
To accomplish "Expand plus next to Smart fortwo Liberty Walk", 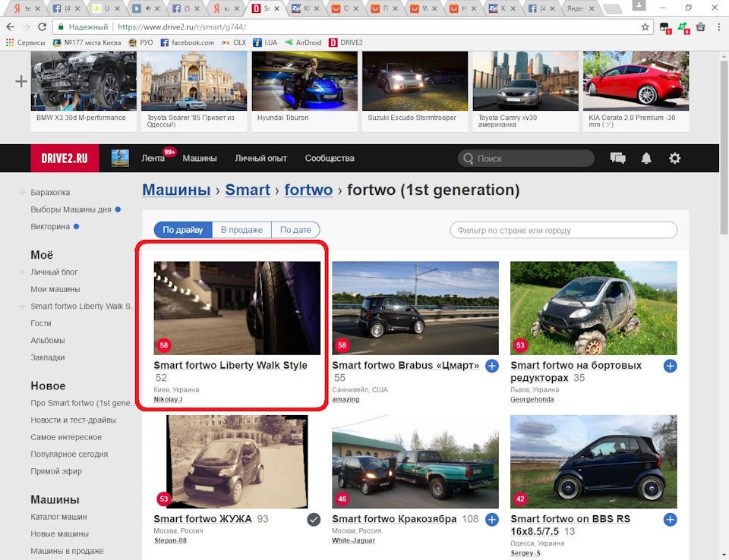I will 21,307.
